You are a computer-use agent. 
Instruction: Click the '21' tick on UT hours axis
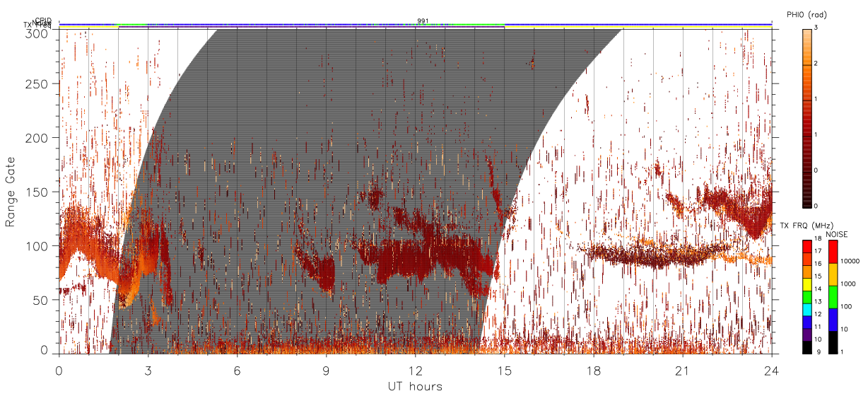[682, 370]
